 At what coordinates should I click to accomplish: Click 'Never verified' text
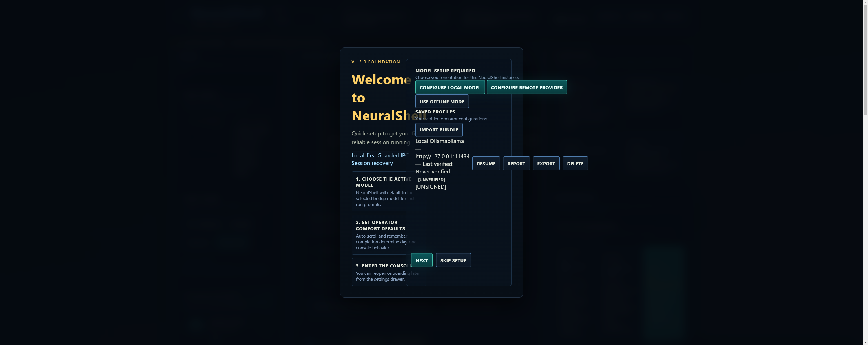tap(432, 172)
